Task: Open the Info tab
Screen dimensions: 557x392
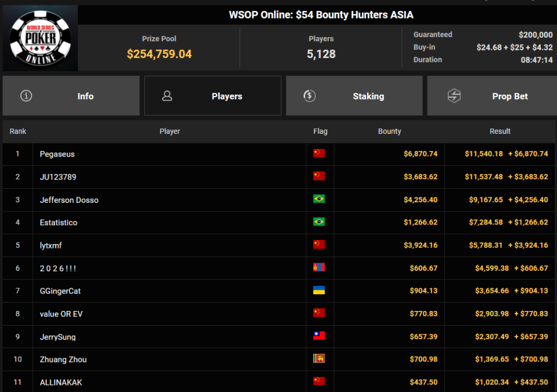Action: click(71, 96)
